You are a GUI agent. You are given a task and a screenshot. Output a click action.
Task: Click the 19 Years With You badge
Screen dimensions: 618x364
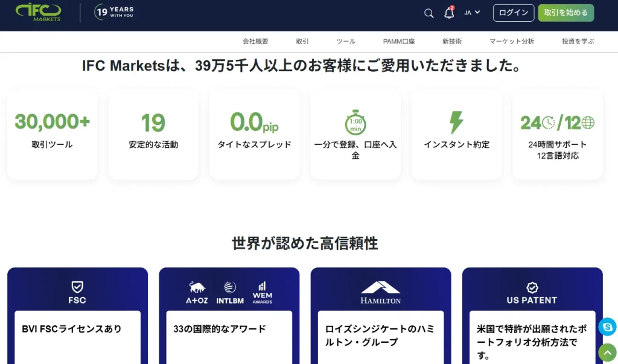[x=114, y=12]
